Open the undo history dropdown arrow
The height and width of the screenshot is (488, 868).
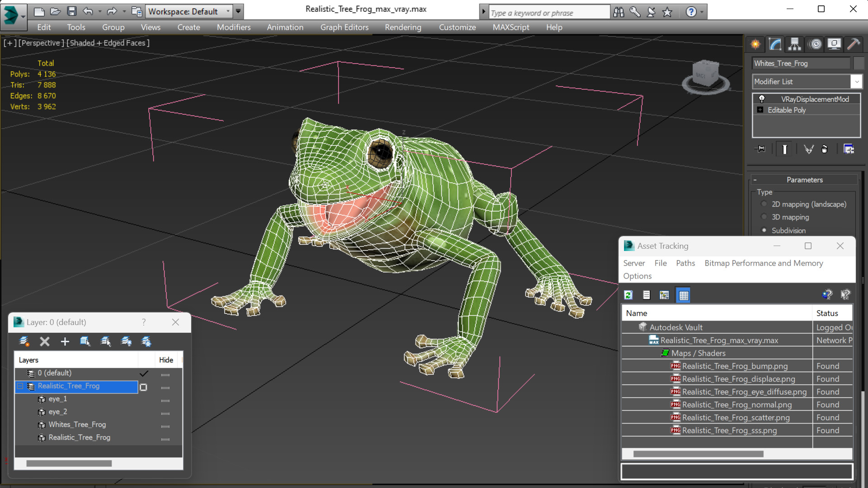click(x=99, y=11)
